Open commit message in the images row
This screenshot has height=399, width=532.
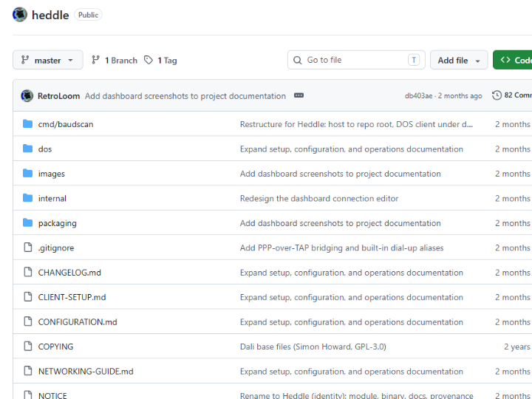click(x=341, y=174)
